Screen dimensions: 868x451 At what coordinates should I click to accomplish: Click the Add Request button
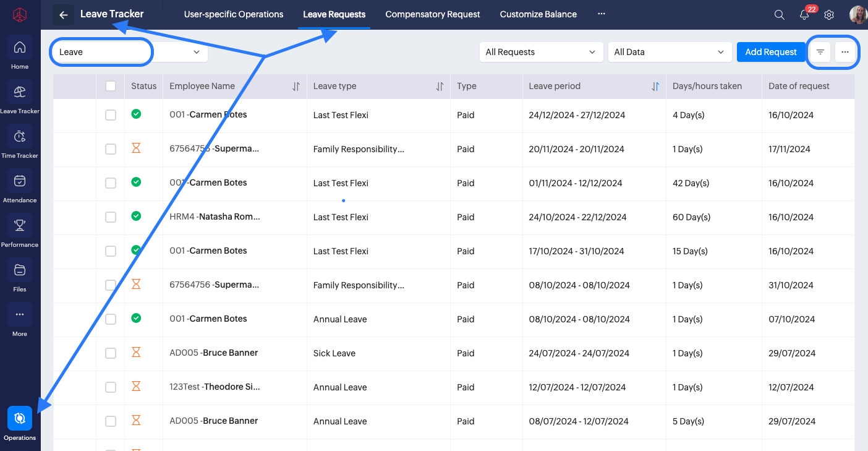pos(770,52)
